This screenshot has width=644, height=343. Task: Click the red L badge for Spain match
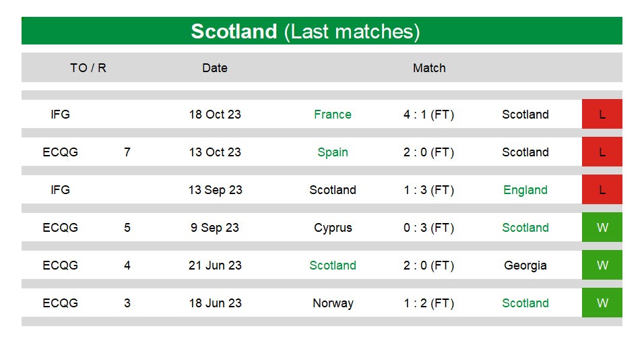click(602, 152)
